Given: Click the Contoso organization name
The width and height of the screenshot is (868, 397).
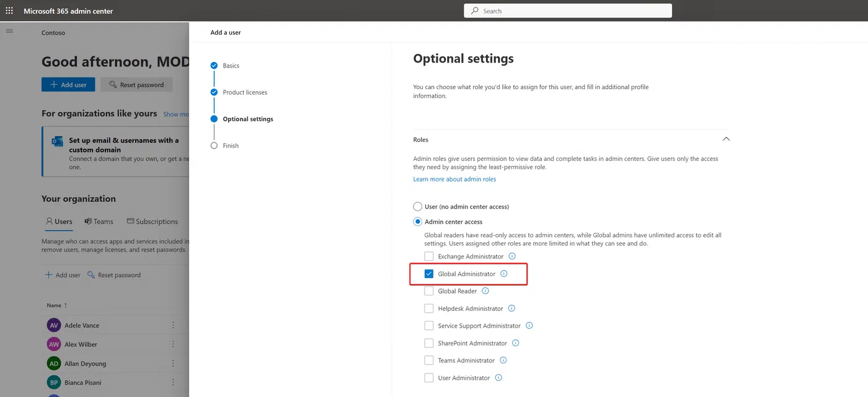Looking at the screenshot, I should coord(53,33).
